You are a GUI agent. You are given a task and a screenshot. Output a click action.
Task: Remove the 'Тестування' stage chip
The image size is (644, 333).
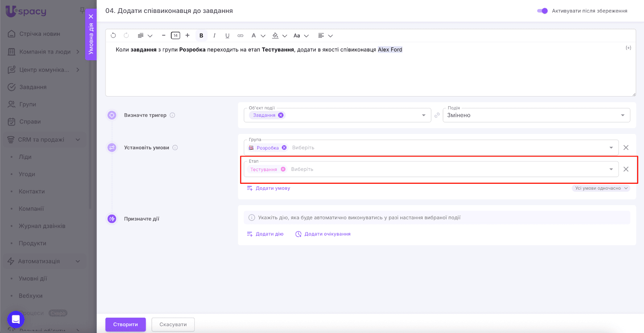coord(283,169)
